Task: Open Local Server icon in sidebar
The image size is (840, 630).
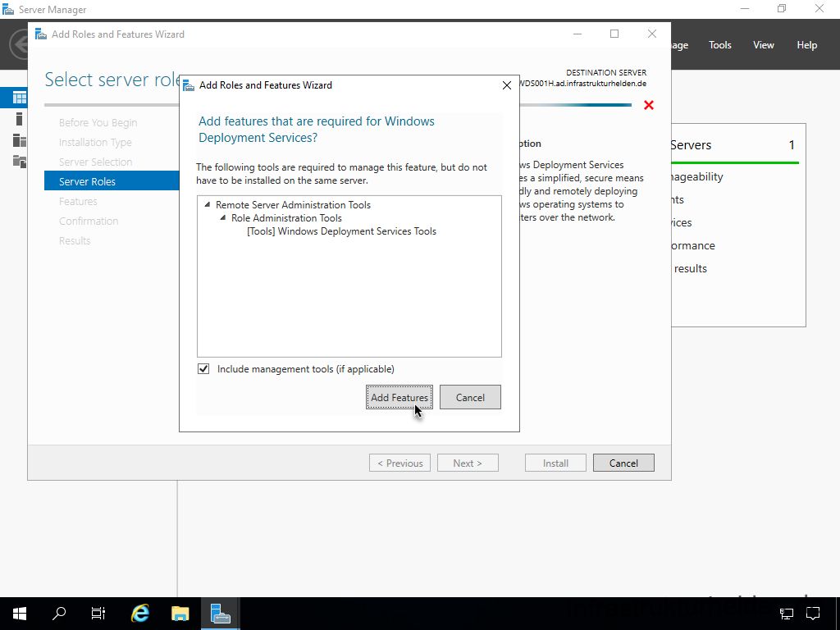Action: pyautogui.click(x=20, y=119)
